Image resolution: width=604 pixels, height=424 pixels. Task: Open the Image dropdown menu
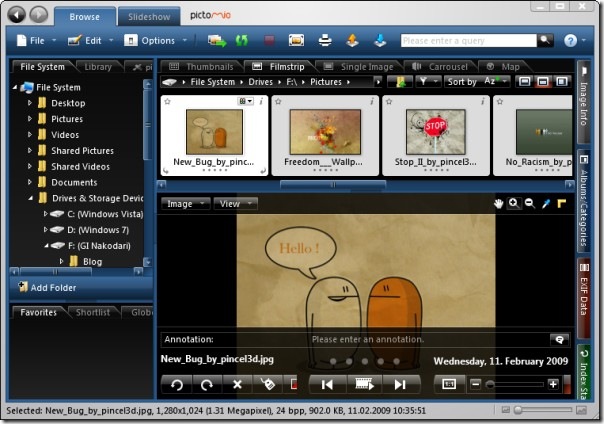(185, 203)
